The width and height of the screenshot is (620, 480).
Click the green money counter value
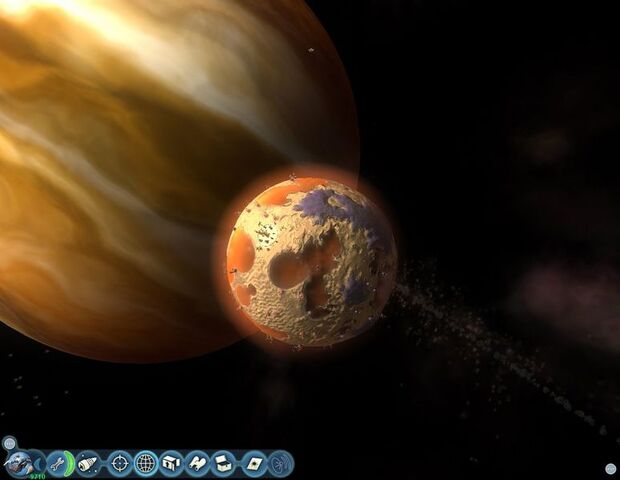click(x=38, y=476)
